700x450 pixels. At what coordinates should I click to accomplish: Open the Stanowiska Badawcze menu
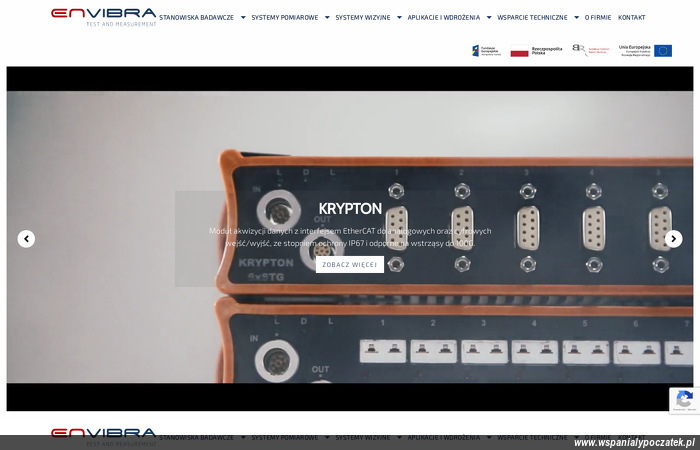click(x=196, y=17)
